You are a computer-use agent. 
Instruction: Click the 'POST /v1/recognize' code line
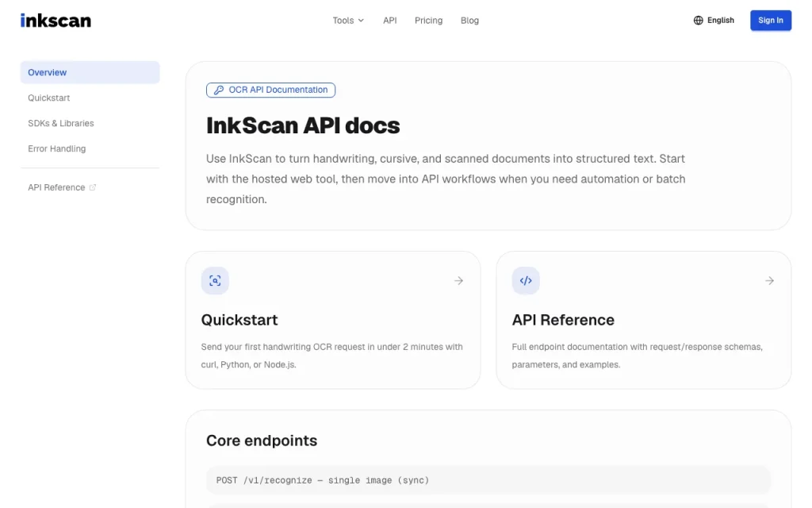[488, 480]
